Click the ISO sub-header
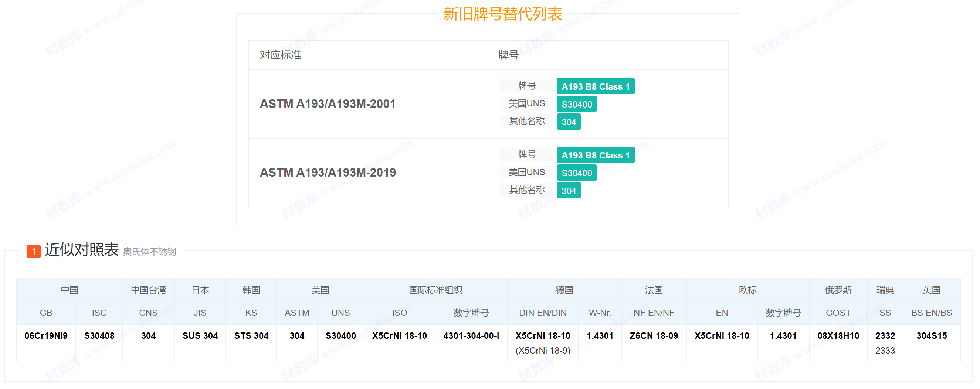The image size is (980, 389). (x=400, y=313)
